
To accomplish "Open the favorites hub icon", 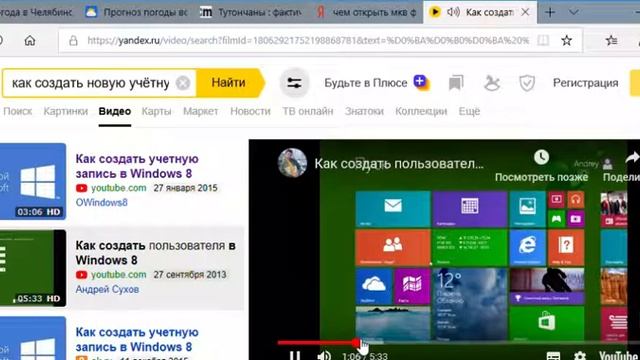I will pyautogui.click(x=611, y=40).
